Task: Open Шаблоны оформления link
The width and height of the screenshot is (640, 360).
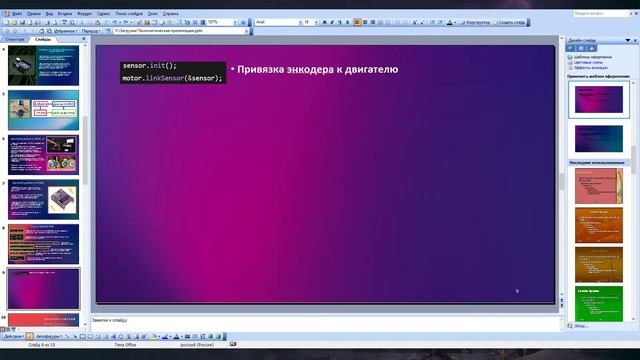Action: click(x=593, y=57)
